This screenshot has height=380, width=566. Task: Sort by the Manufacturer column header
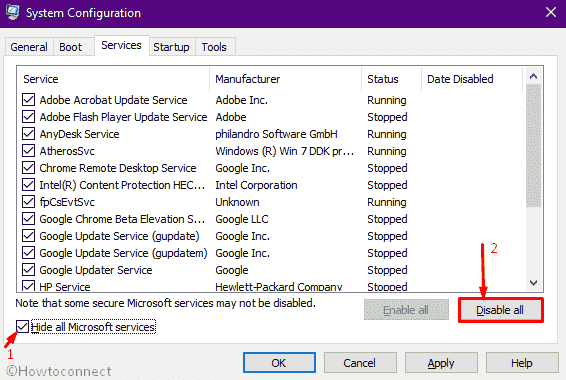coord(285,79)
